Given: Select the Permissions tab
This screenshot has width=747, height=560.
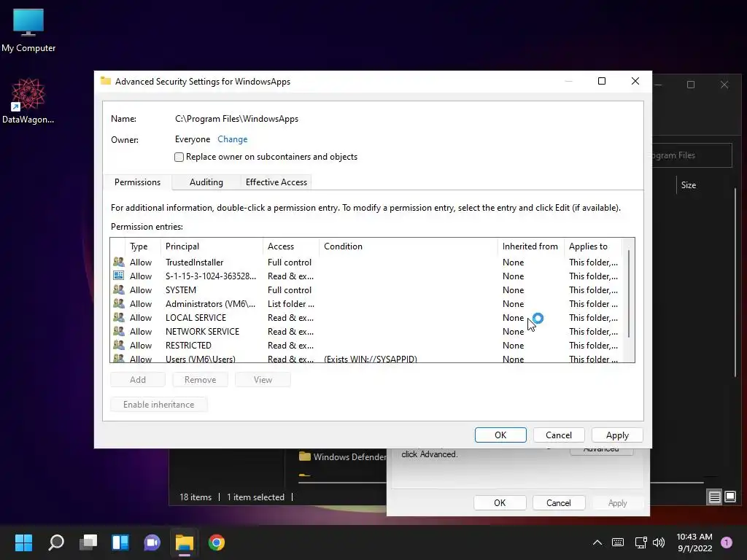Looking at the screenshot, I should 137,182.
